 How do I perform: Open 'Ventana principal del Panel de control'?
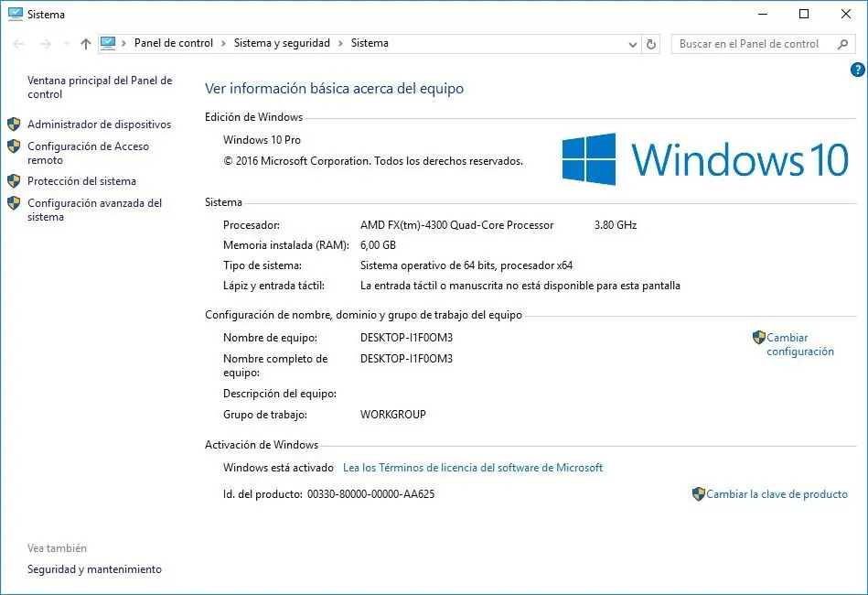[100, 87]
